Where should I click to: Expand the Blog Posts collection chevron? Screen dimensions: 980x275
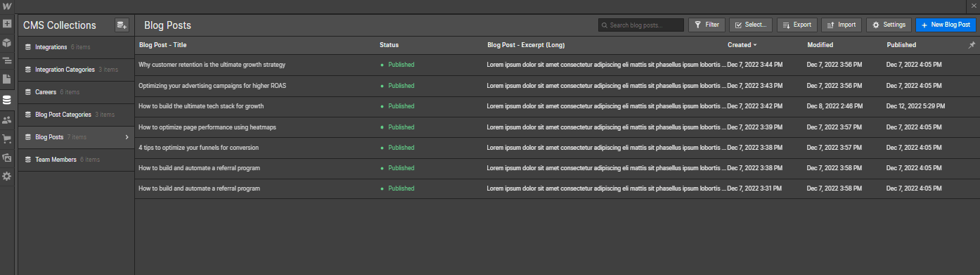pos(127,137)
